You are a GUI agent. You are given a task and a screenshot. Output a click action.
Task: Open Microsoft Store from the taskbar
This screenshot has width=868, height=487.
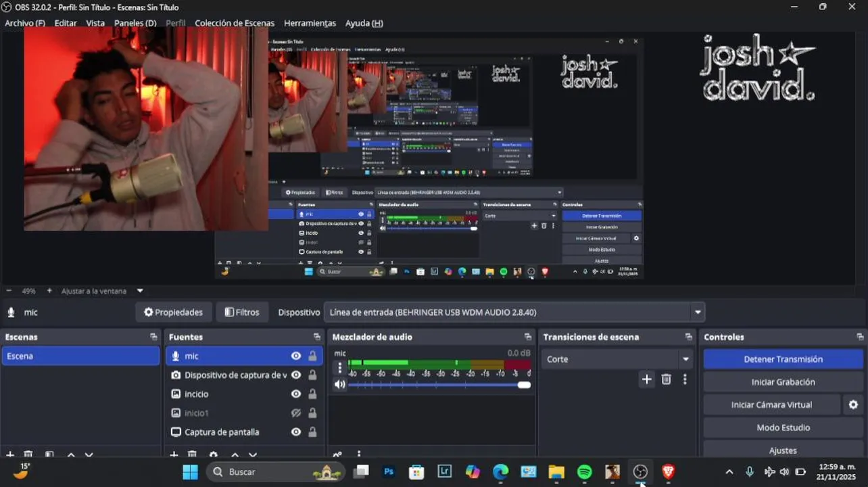tap(416, 471)
